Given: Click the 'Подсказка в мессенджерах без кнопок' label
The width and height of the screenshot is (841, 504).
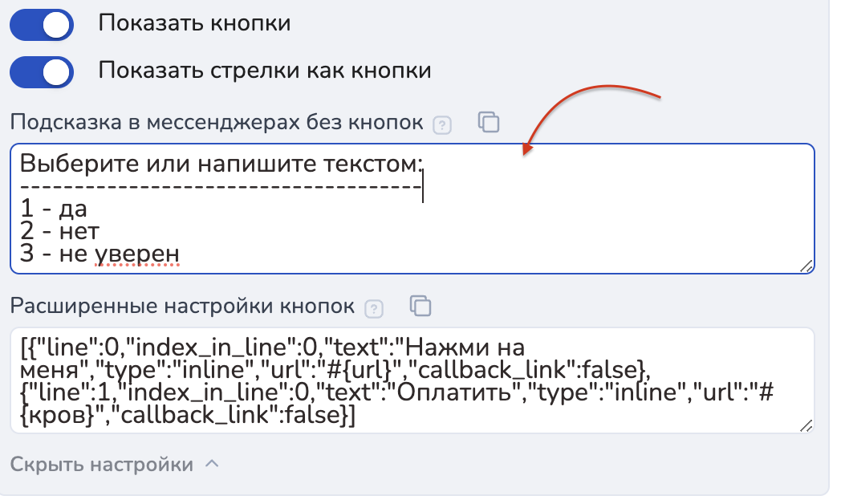Looking at the screenshot, I should coord(216,123).
